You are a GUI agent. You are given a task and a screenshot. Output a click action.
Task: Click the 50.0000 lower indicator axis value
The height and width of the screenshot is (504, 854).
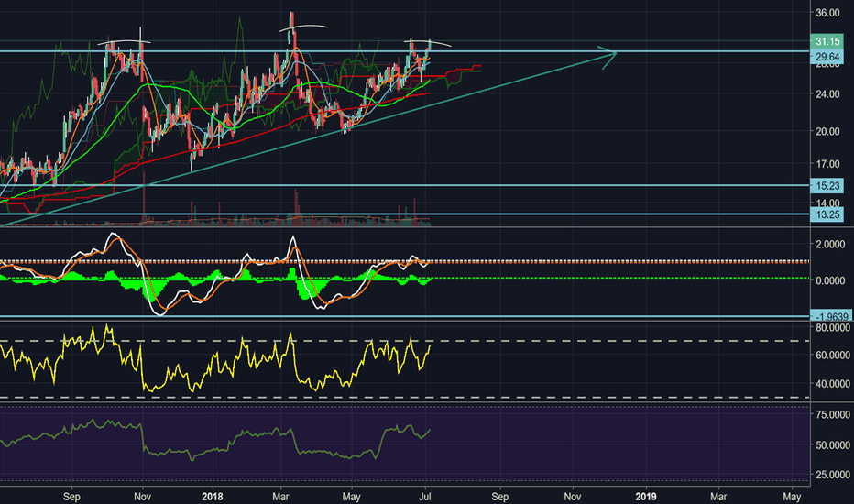[832, 445]
